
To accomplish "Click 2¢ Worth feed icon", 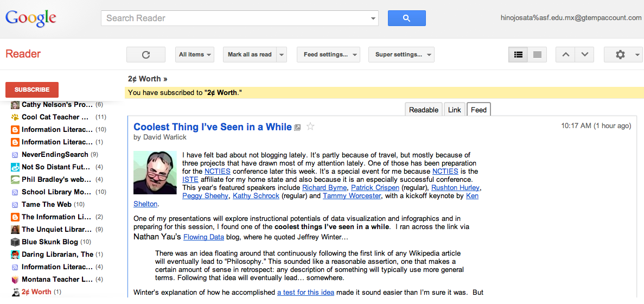I will click(x=15, y=292).
